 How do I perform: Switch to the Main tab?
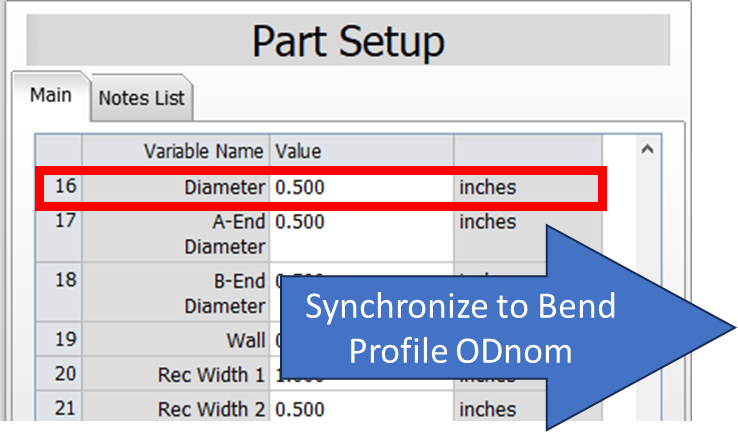tap(51, 96)
